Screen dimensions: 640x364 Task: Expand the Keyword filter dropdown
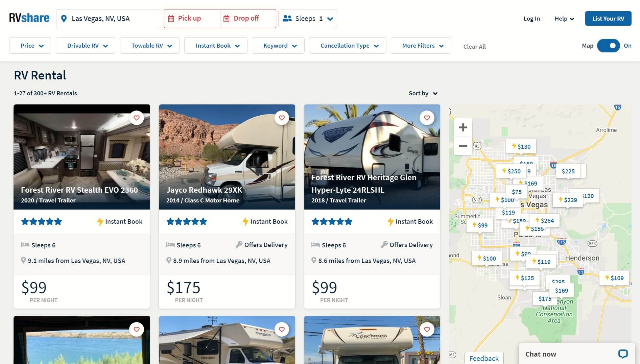pos(278,45)
